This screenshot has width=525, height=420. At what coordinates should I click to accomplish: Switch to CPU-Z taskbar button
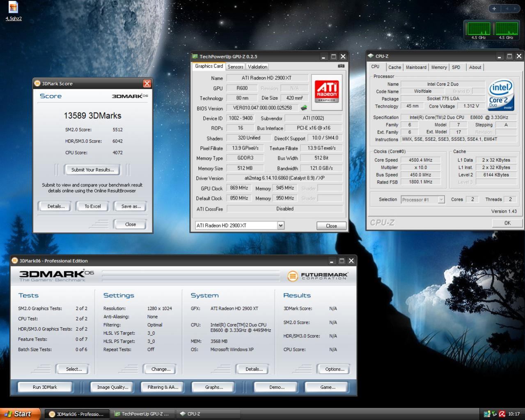tap(207, 414)
